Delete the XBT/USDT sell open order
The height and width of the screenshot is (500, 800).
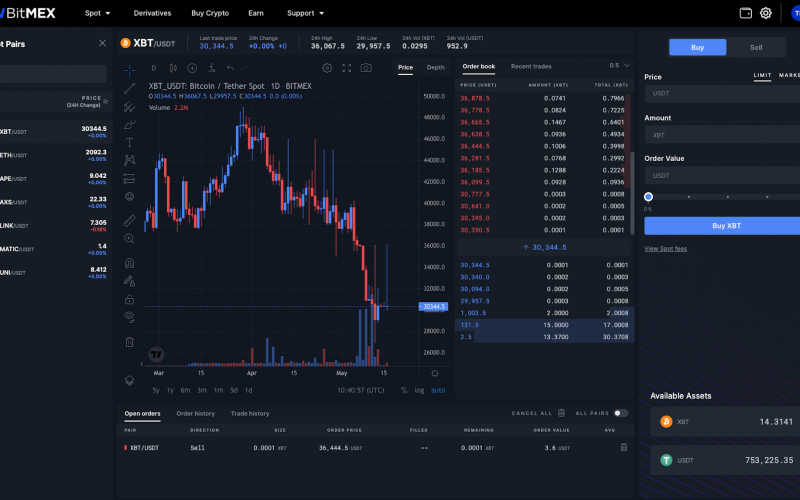[x=623, y=447]
